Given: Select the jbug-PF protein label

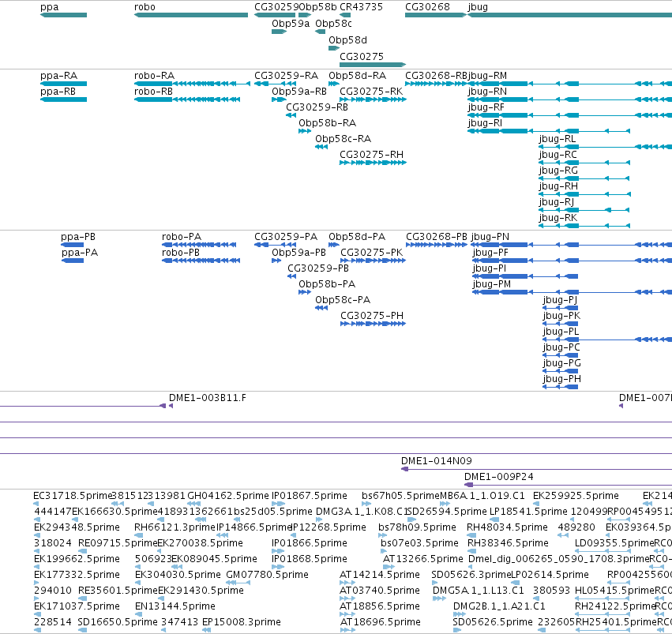Looking at the screenshot, I should 490,253.
